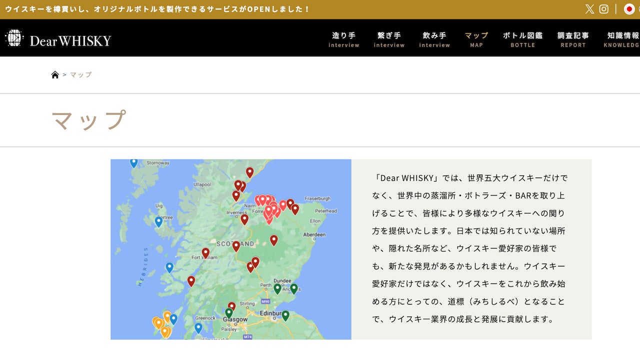
Task: Click the Paisley map label
Action: (x=228, y=330)
